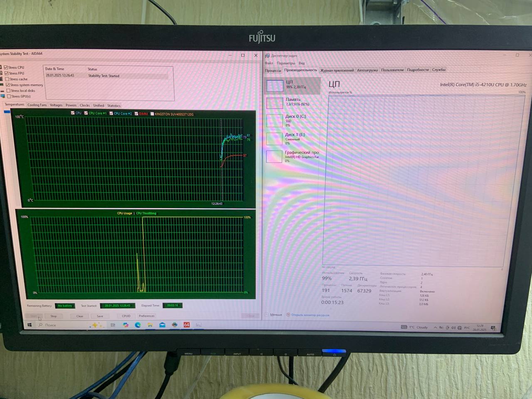The width and height of the screenshot is (532, 399).
Task: Expand hidden system tray icons chevron
Action: pos(435,328)
